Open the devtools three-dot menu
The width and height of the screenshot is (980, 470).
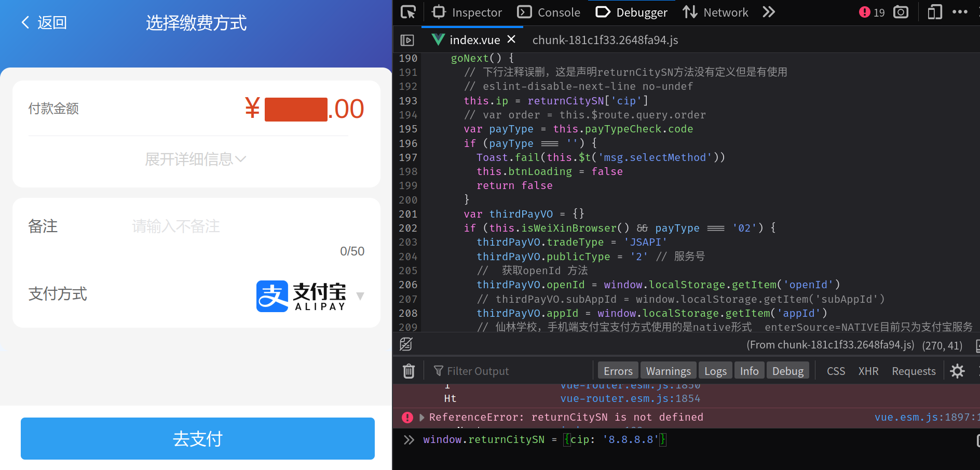[960, 12]
